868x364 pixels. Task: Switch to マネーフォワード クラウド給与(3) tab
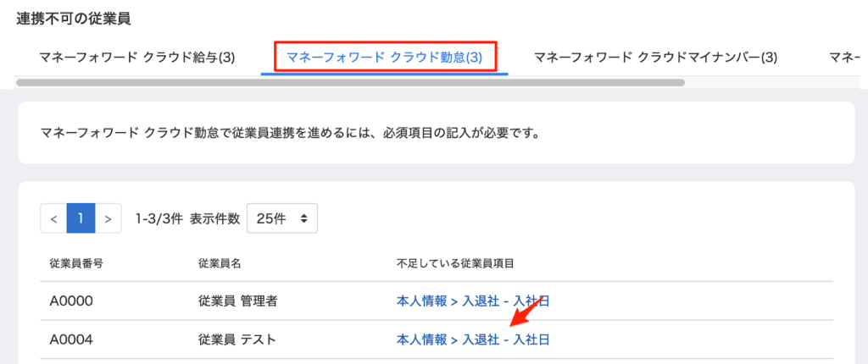[x=137, y=58]
